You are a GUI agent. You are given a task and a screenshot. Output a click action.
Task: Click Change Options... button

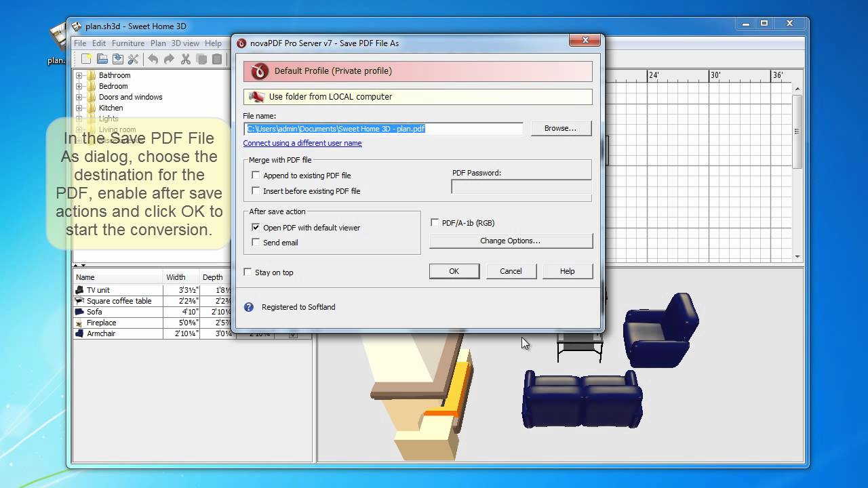pos(511,241)
